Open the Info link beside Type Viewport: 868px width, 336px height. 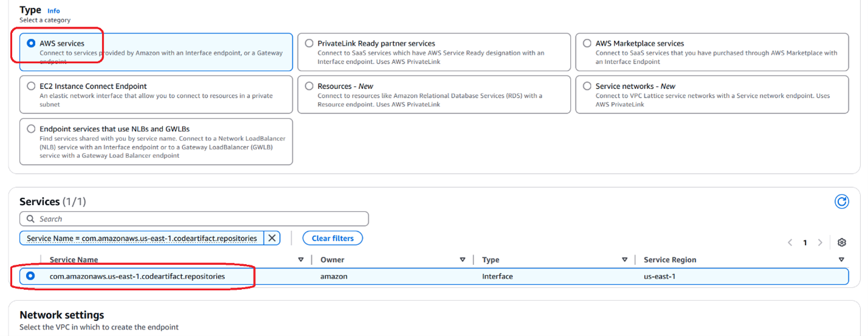(x=53, y=11)
